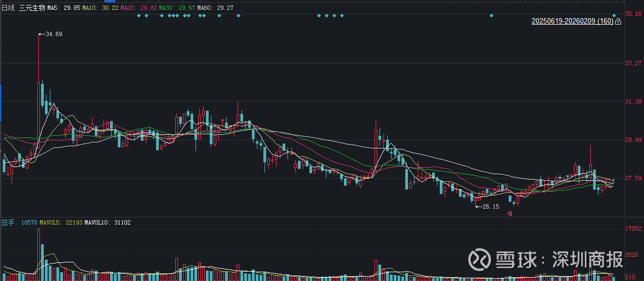Select the 日线 period label
This screenshot has height=281, width=644.
click(x=8, y=8)
